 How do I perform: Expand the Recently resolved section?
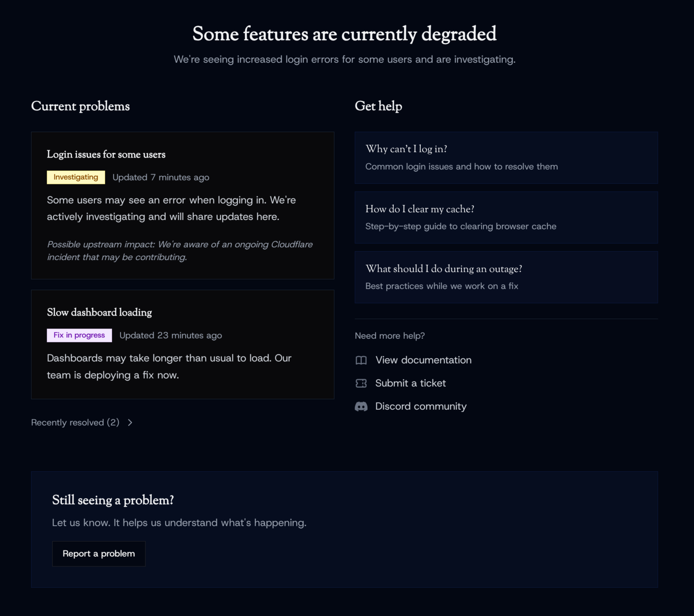(x=75, y=422)
